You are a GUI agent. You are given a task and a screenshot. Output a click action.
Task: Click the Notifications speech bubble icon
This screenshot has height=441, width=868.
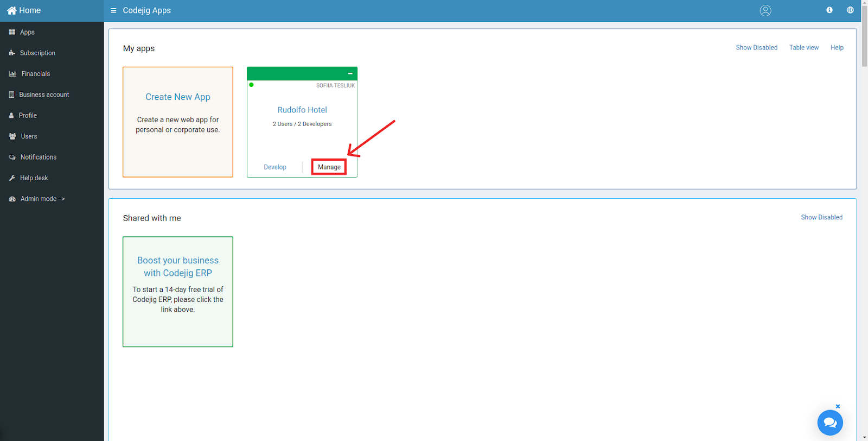[12, 157]
